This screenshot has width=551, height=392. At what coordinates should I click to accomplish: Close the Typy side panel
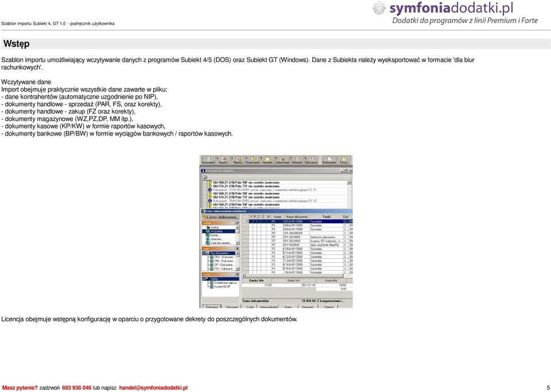tap(238, 249)
